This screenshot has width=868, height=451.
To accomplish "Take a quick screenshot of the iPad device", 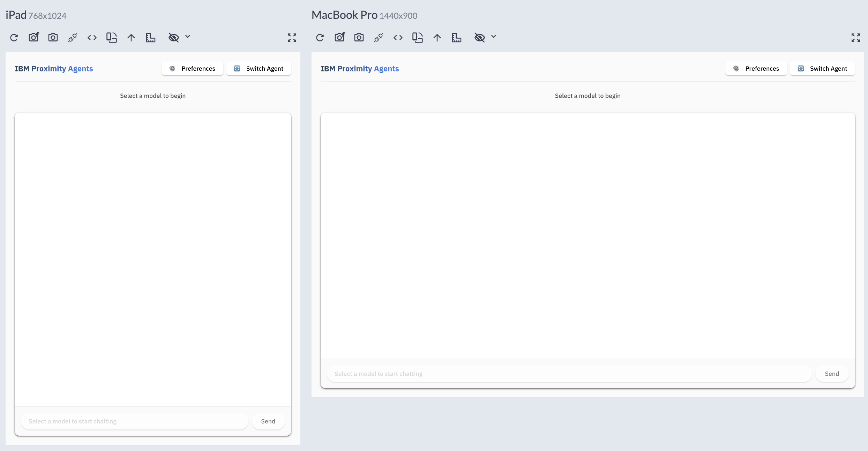I will pos(53,38).
